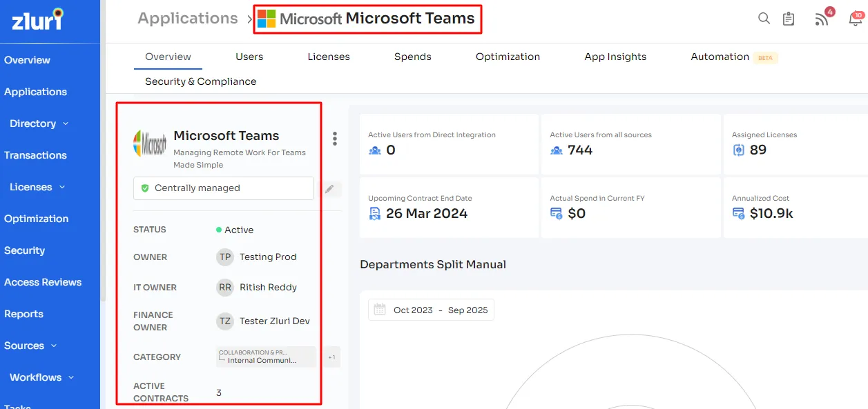Screen dimensions: 868x409
Task: Switch to the Spends tab
Action: (413, 57)
